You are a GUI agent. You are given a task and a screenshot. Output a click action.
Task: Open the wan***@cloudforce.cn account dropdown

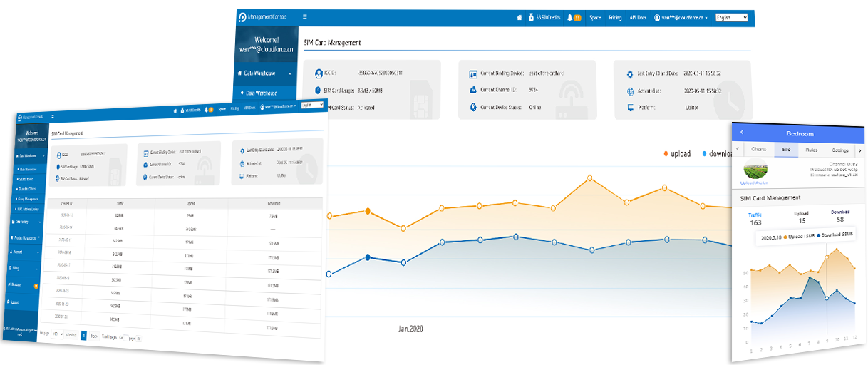pyautogui.click(x=681, y=17)
